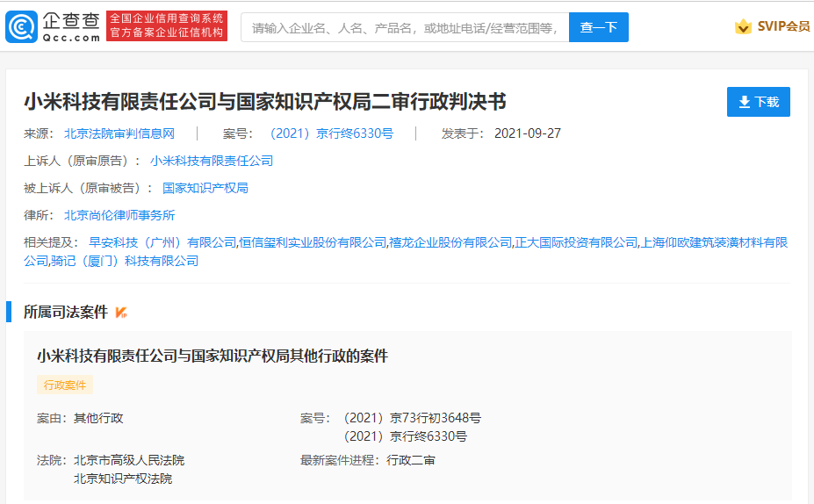Viewport: 814px width, 504px height.
Task: Click the red 全国企业信用查询系统 banner
Action: [167, 25]
